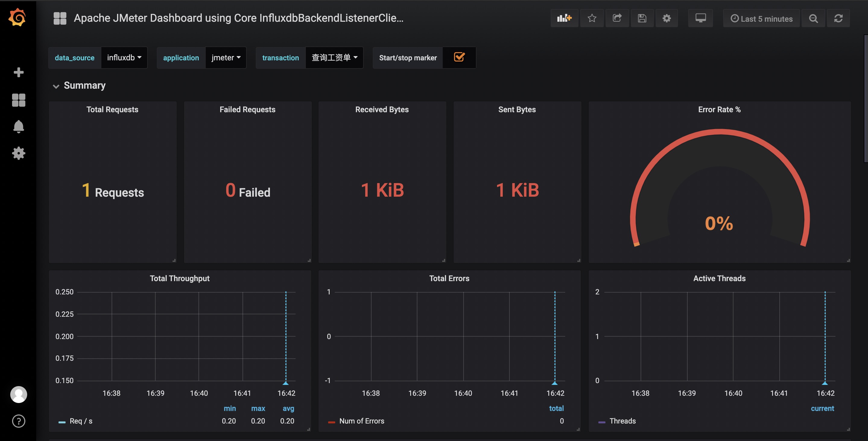
Task: Click start marker in Total Throughput graph
Action: tap(286, 383)
